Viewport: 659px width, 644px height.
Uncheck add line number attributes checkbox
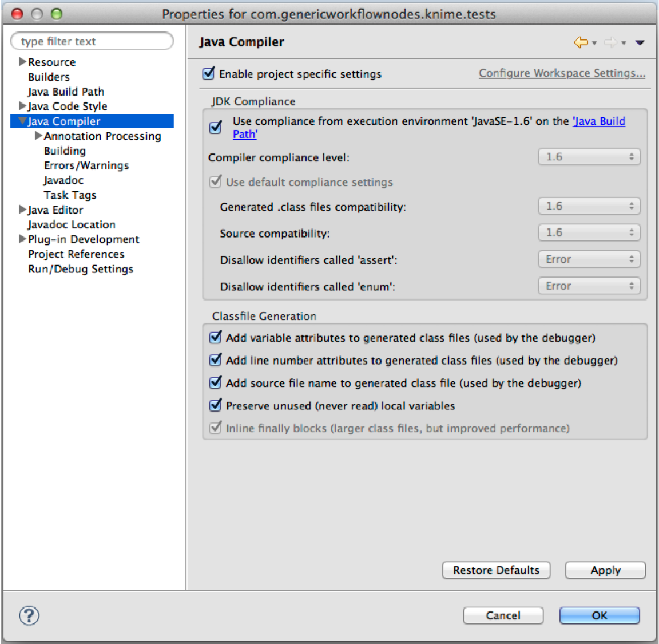pyautogui.click(x=216, y=360)
